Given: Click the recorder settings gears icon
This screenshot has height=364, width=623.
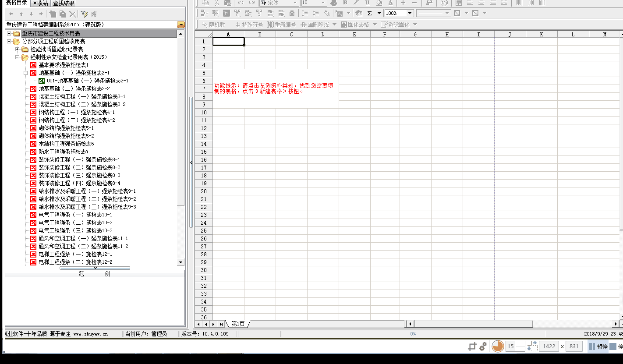Looking at the screenshot, I should 483,346.
